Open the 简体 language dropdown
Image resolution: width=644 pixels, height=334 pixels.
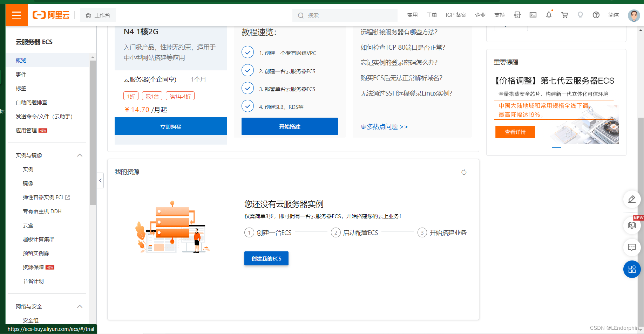[614, 15]
